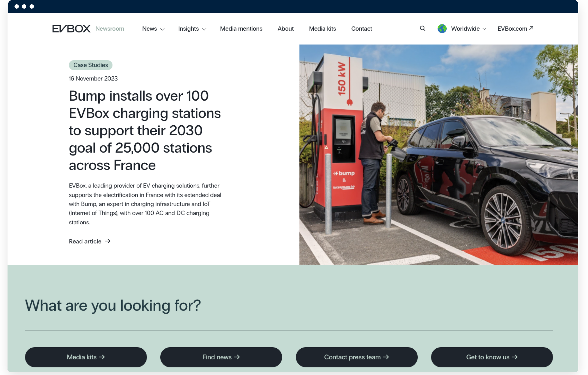Click the EVBox logo in header
588x375 pixels.
click(x=71, y=29)
